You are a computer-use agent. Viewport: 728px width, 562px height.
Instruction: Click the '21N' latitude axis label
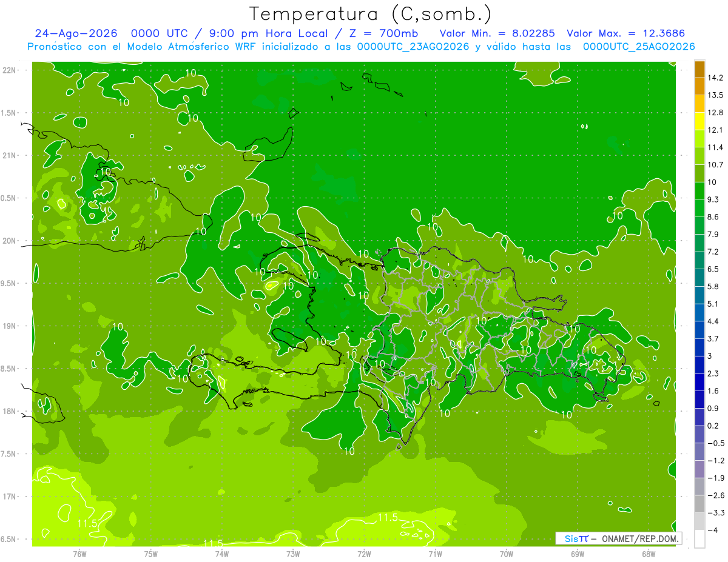(10, 156)
